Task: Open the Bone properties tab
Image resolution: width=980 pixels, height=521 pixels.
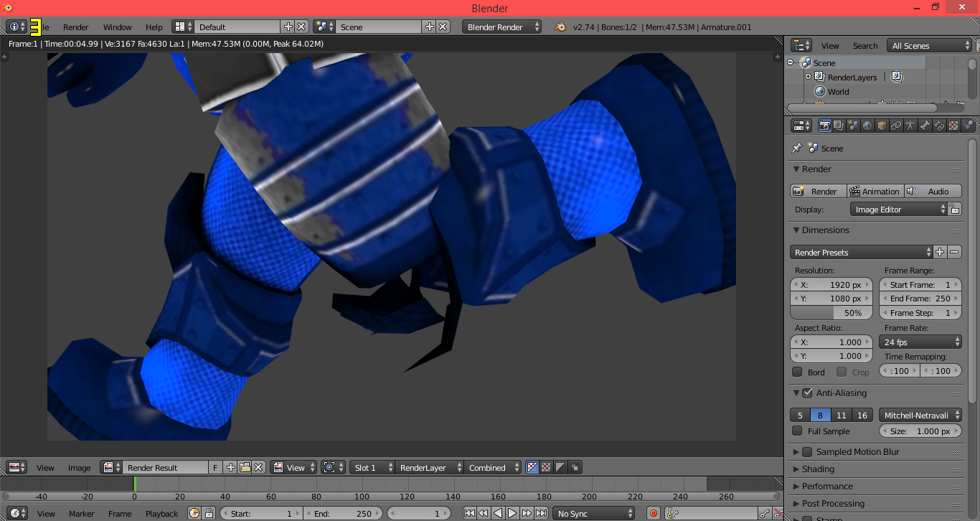Action: pos(925,126)
